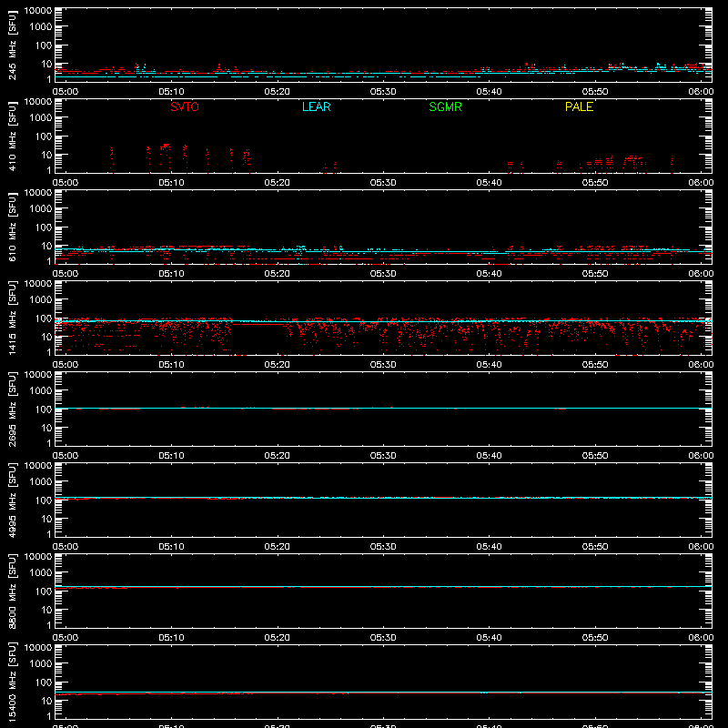Select the 410 MHz [SFU] axis title
The width and height of the screenshot is (728, 728).
tap(12, 136)
